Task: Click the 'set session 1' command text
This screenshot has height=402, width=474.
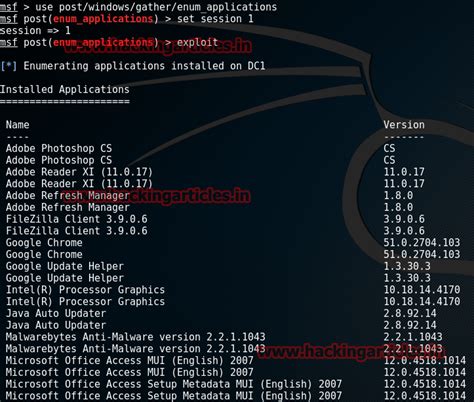Action: tap(215, 19)
